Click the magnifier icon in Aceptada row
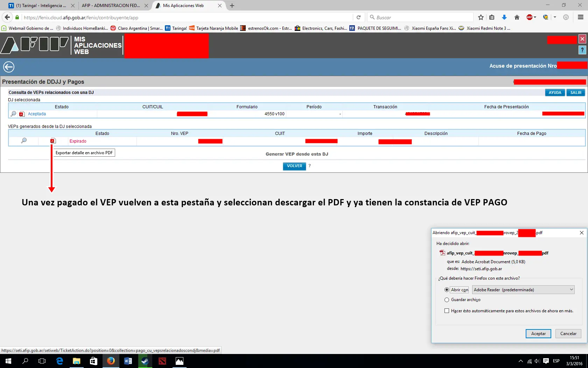Viewport: 588px width, 368px height. click(13, 114)
